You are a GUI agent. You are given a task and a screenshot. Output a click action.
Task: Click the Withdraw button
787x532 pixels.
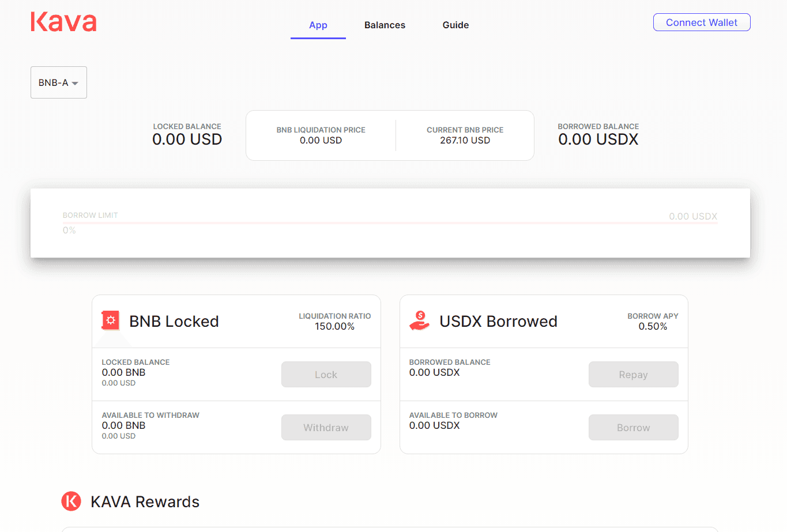tap(326, 428)
